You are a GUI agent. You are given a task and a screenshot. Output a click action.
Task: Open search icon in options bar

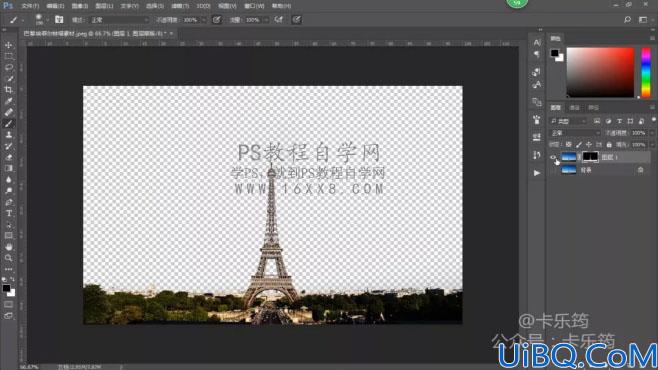627,19
